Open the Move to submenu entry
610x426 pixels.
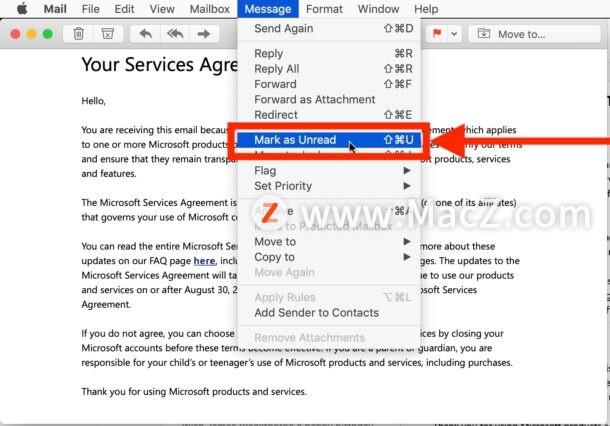pos(329,242)
